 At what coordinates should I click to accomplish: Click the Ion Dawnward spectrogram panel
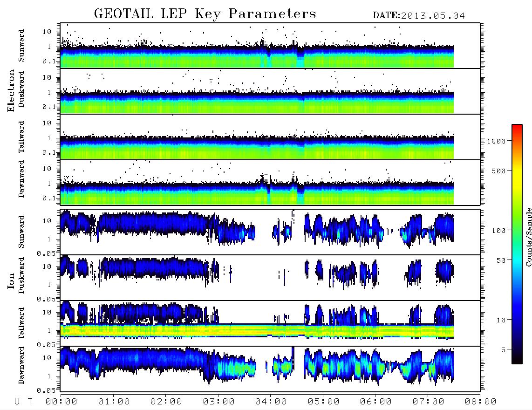[270, 369]
